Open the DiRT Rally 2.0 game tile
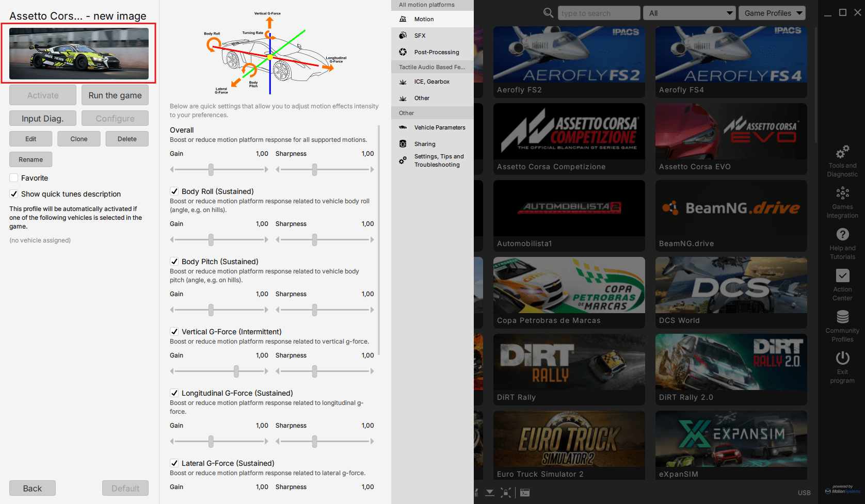The width and height of the screenshot is (865, 504). [x=731, y=369]
